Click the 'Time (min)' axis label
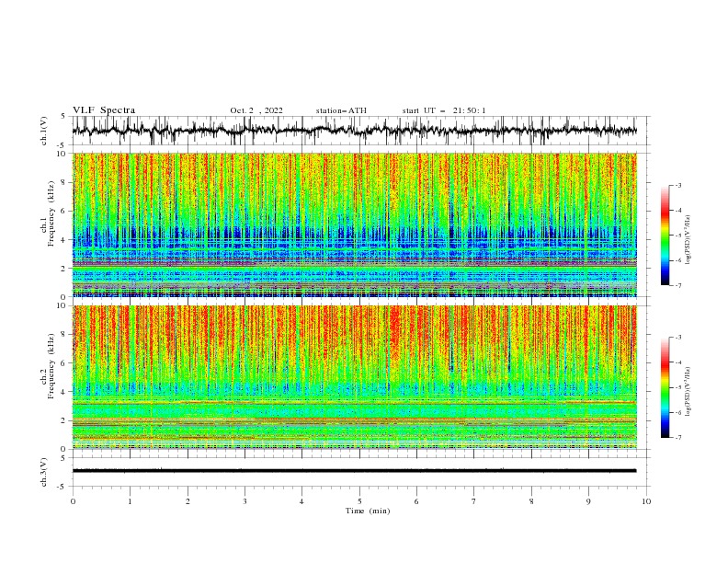The image size is (728, 563). click(368, 511)
